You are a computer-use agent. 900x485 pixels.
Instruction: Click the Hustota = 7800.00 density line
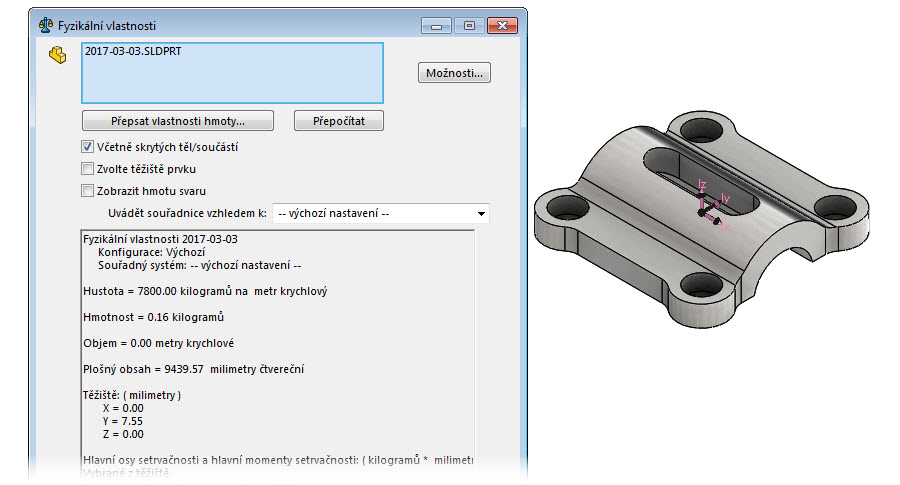(205, 291)
